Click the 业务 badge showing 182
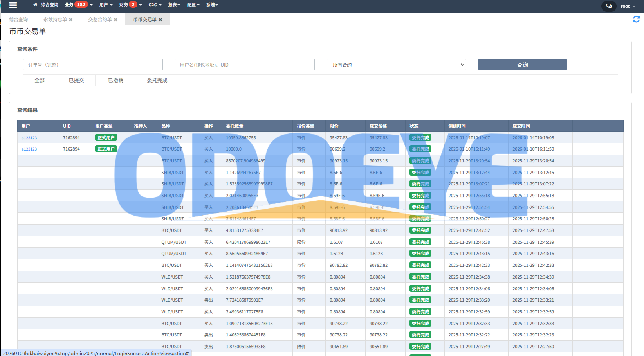644x356 pixels. [x=81, y=5]
